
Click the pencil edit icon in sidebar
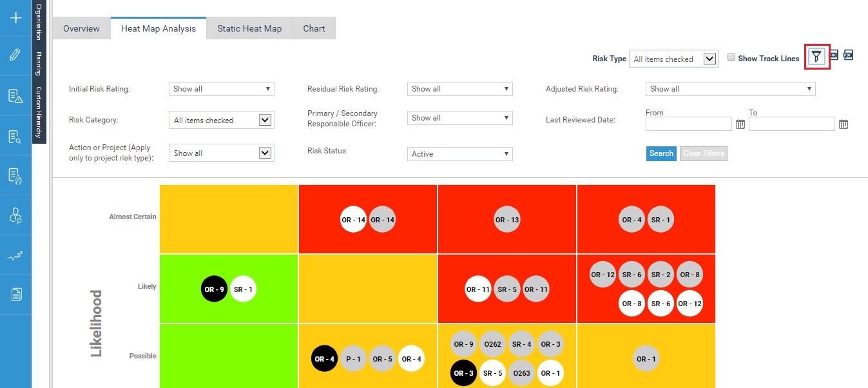15,55
